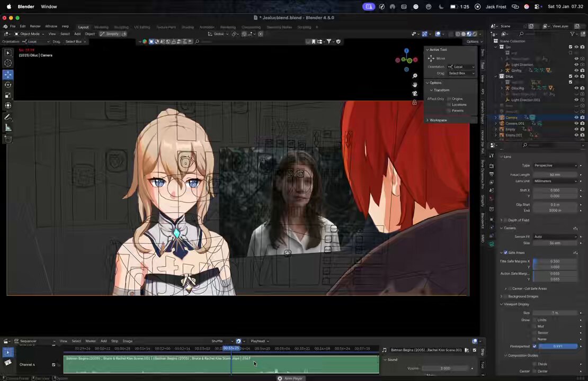Hide DilucRig with its eye icon

click(x=576, y=88)
